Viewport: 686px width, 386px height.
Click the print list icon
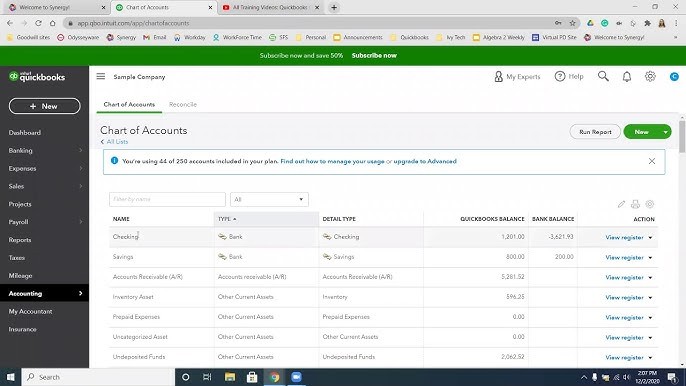click(635, 204)
